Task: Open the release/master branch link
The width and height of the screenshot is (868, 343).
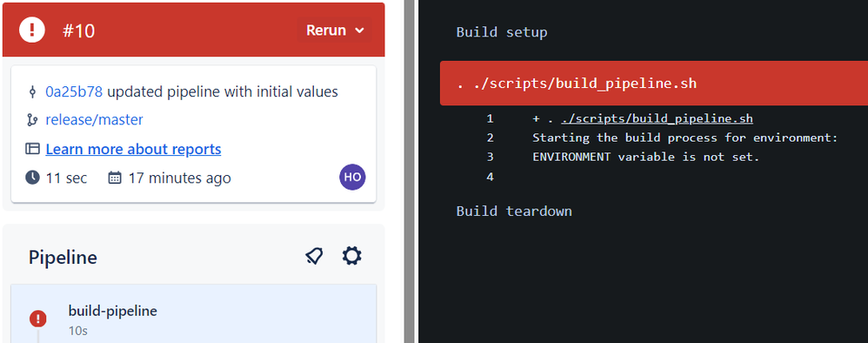Action: pos(94,119)
